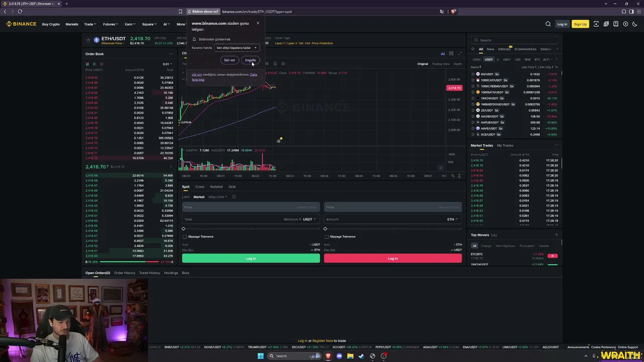Click the Brave Shields icon in address bar
Screen dimensions: 644x362
tap(453, 12)
